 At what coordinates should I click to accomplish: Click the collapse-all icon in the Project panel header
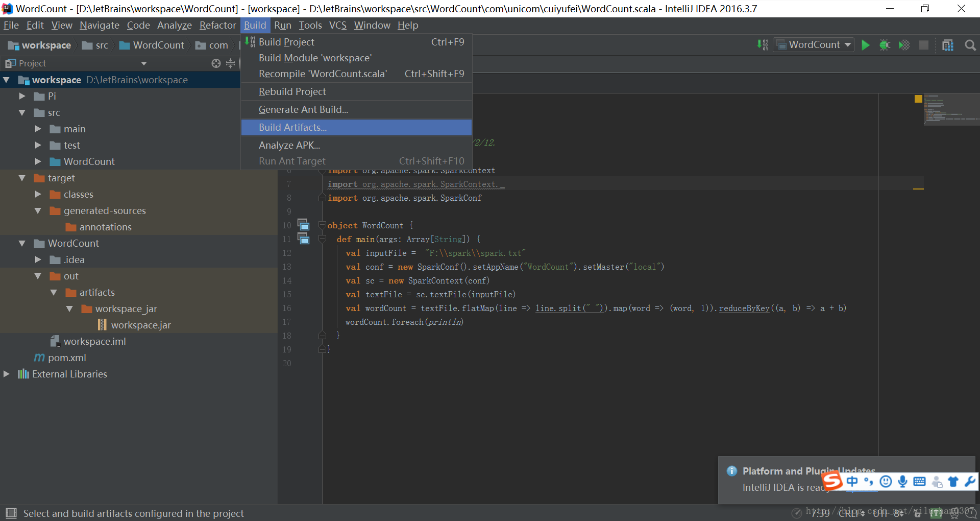pos(231,63)
